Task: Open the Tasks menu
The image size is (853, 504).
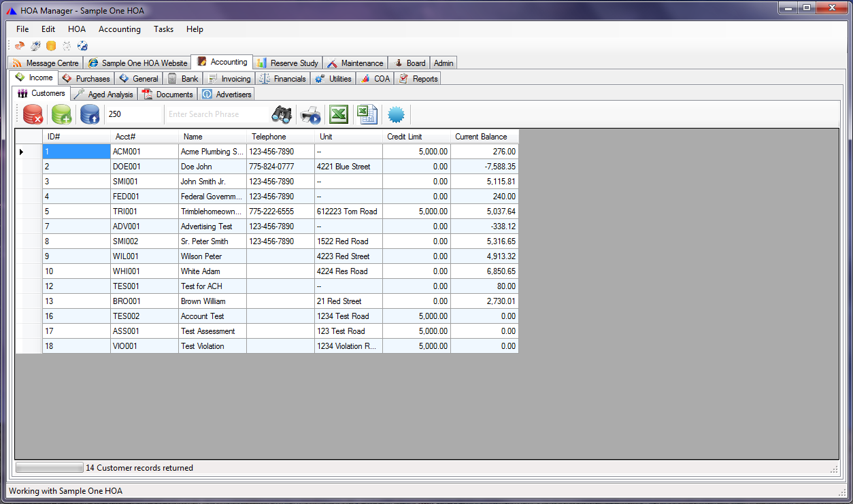Action: pos(163,29)
